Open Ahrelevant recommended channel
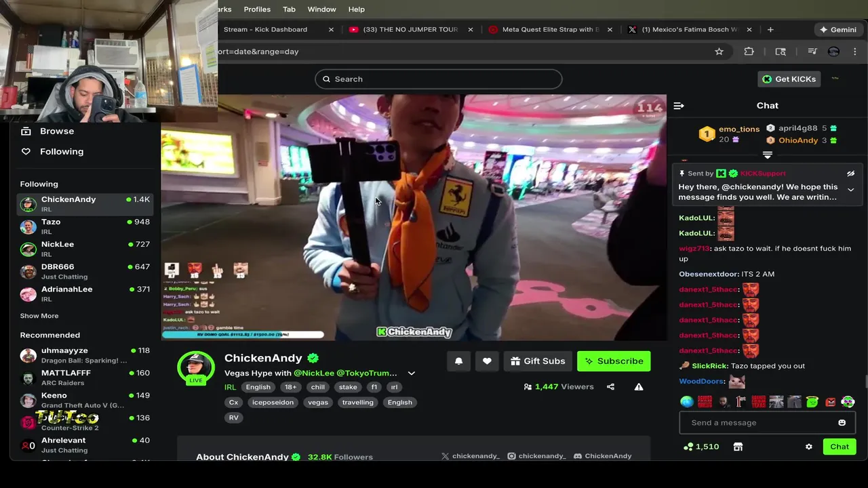 point(85,445)
